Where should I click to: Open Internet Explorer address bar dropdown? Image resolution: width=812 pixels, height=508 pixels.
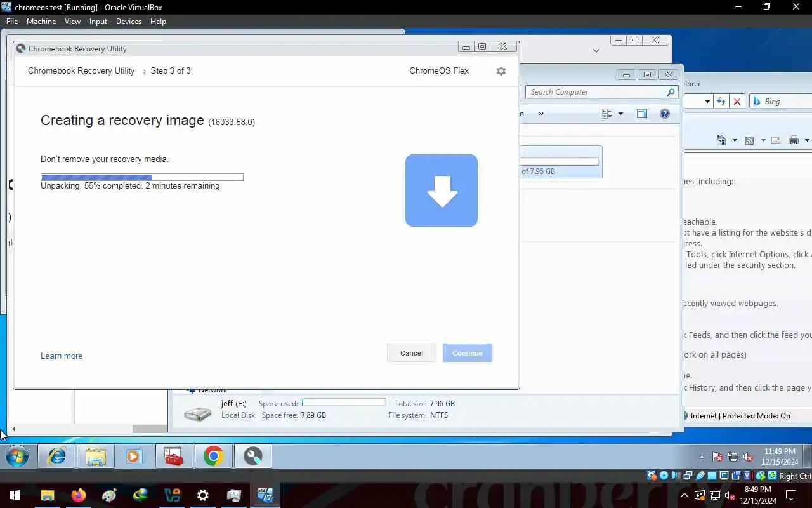click(x=707, y=102)
